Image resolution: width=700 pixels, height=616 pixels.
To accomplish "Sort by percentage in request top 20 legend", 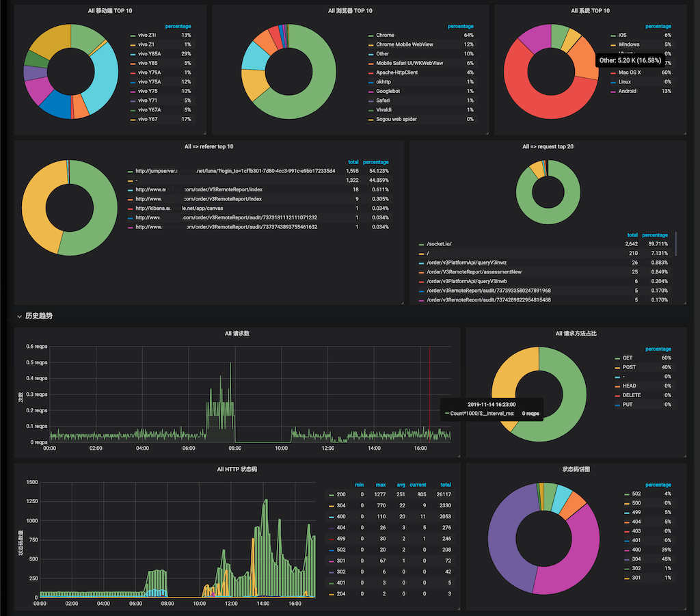I will [655, 235].
